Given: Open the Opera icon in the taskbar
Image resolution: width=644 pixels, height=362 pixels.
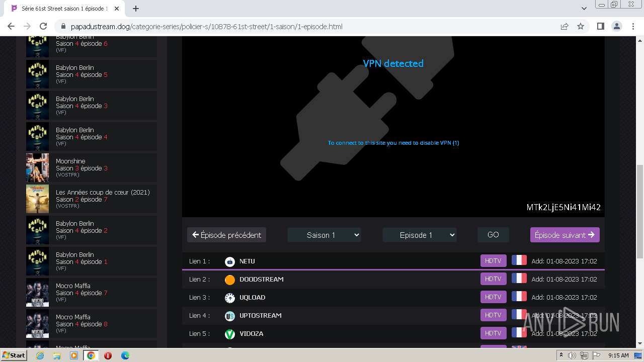Looking at the screenshot, I should tap(108, 355).
